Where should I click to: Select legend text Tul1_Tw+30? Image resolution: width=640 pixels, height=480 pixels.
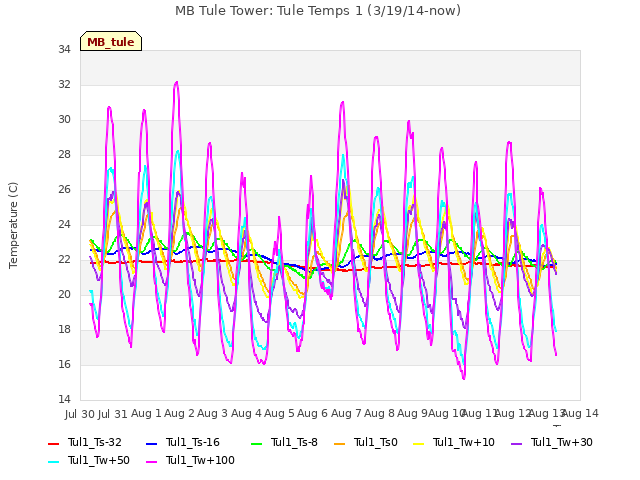click(562, 442)
